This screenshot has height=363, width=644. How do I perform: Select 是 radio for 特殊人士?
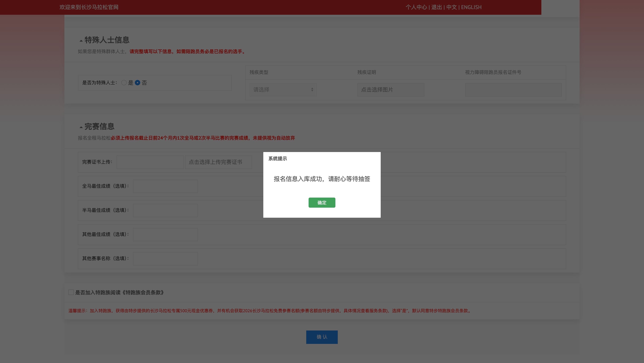coord(124,83)
